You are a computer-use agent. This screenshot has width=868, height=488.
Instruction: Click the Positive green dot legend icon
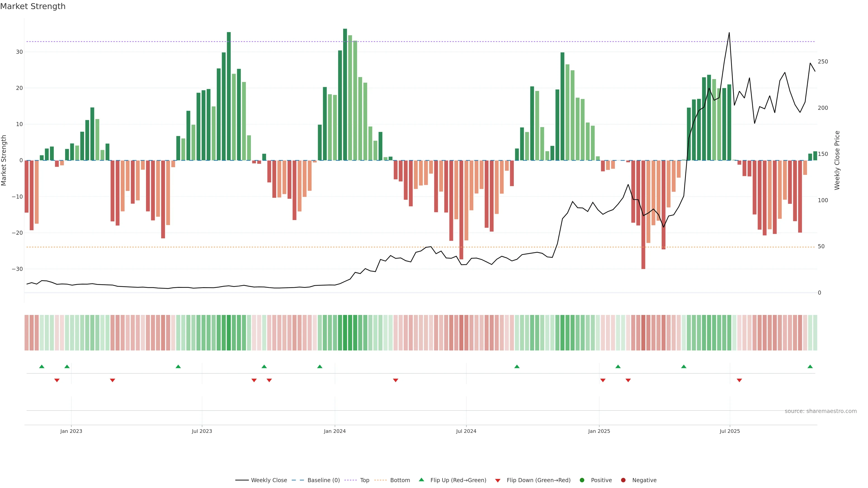click(x=582, y=480)
